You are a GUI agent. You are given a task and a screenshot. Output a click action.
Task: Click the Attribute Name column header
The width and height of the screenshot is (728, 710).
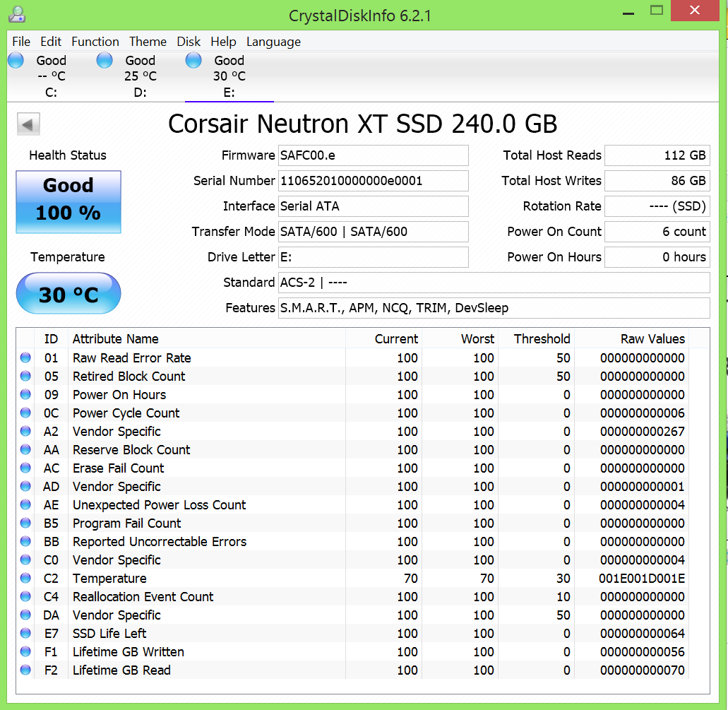116,339
